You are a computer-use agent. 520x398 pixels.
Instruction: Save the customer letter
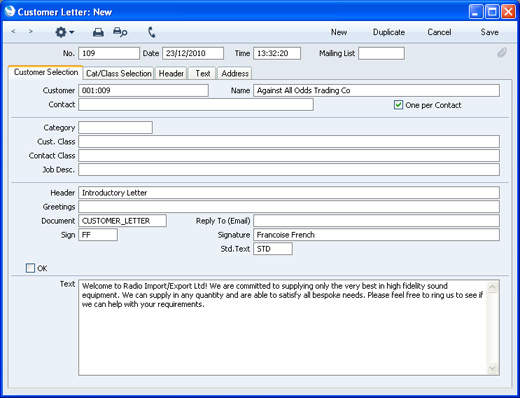pyautogui.click(x=489, y=32)
